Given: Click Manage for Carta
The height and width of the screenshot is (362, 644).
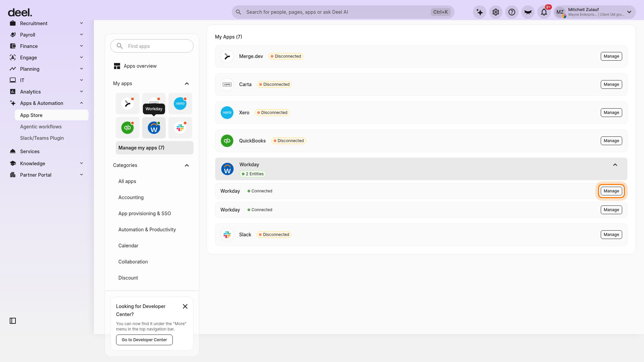Looking at the screenshot, I should (611, 84).
